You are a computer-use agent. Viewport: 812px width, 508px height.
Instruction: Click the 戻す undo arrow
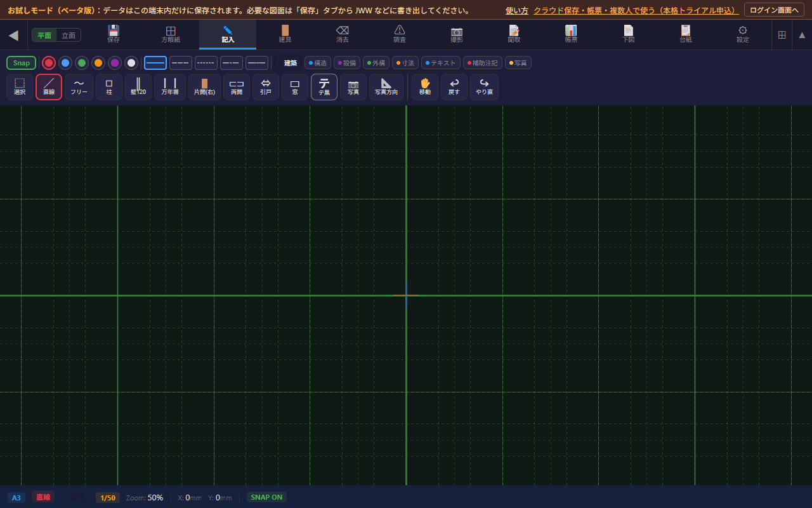click(x=454, y=87)
